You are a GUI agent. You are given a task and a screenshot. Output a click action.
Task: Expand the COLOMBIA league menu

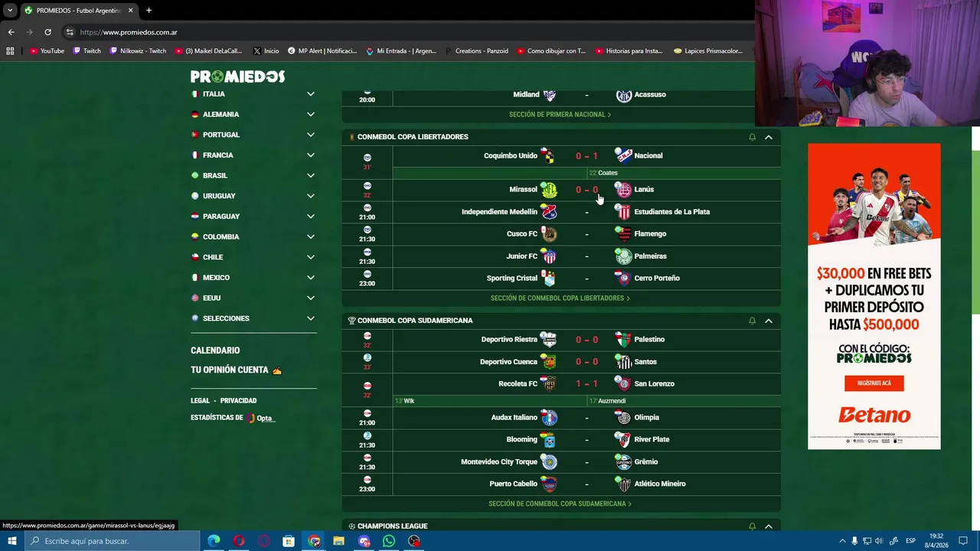tap(310, 236)
